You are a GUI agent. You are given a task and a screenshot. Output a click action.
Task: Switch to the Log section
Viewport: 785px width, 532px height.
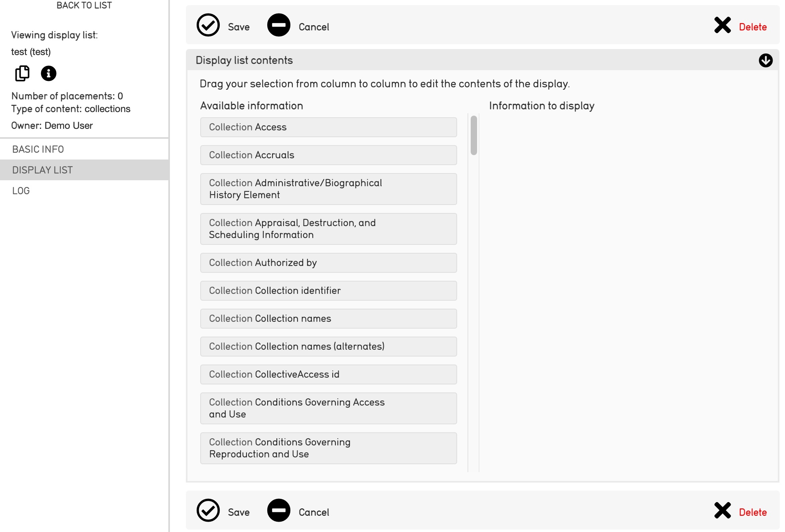coord(21,191)
